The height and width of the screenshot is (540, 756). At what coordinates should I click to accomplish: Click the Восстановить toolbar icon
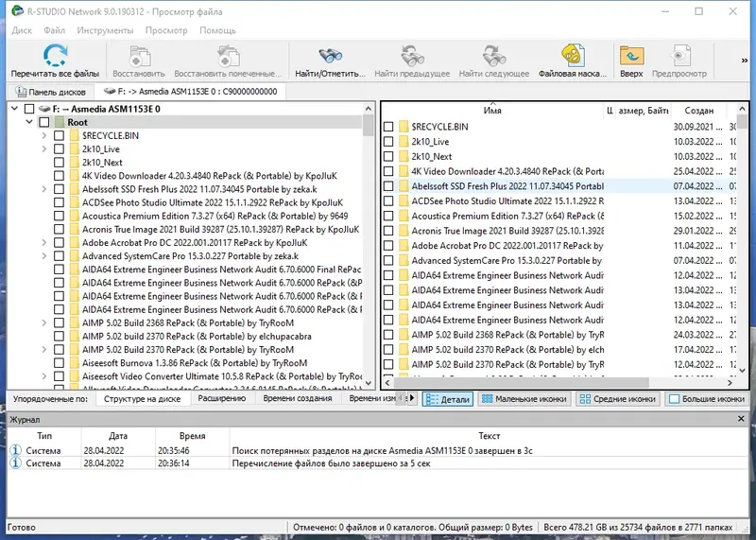[139, 56]
